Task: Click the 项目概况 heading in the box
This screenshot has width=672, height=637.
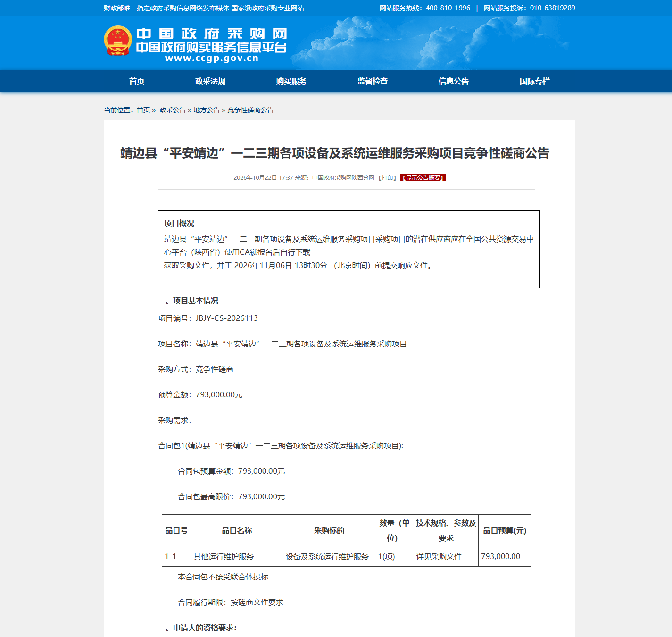Action: pos(179,223)
